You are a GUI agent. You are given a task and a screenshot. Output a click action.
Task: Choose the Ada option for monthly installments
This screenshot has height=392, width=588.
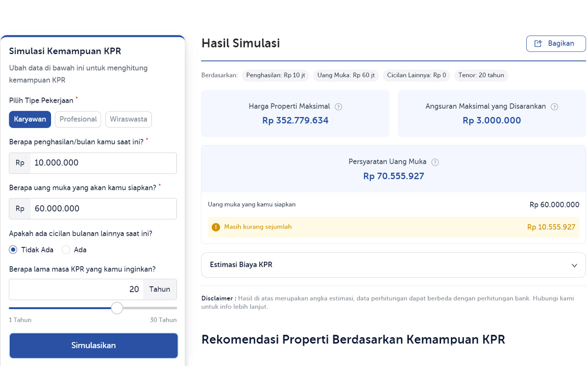tap(66, 249)
